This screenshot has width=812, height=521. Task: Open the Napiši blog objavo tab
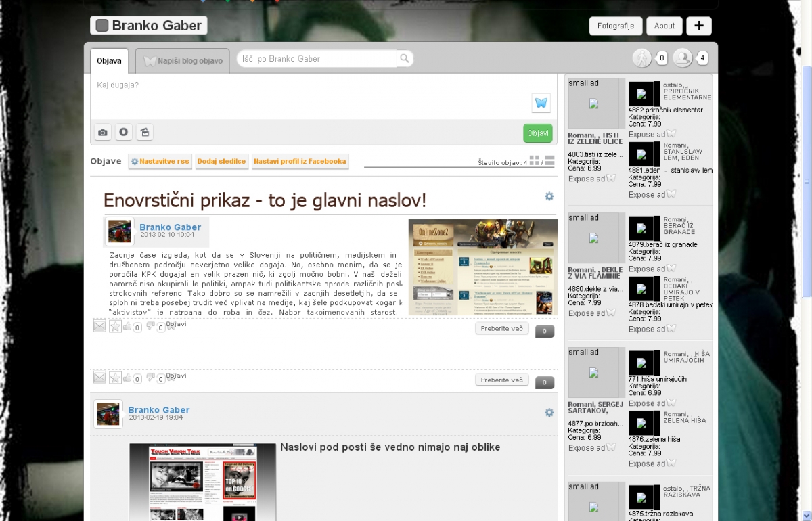pyautogui.click(x=183, y=61)
